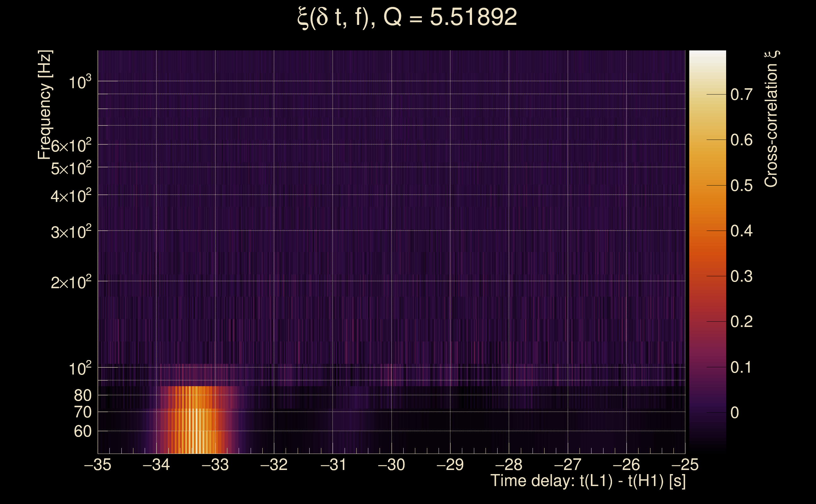The image size is (816, 504).
Task: Click the -35 tick label at x-axis start
Action: (97, 465)
